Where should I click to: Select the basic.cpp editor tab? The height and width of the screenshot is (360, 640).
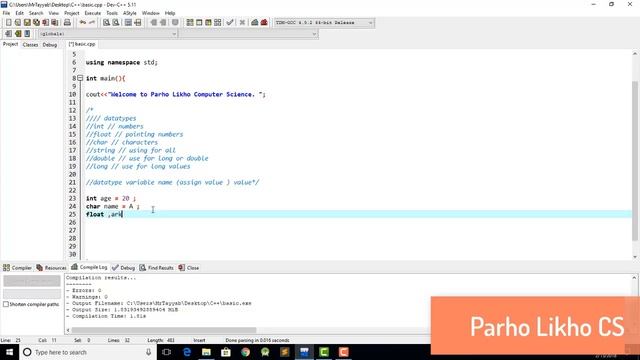[82, 44]
